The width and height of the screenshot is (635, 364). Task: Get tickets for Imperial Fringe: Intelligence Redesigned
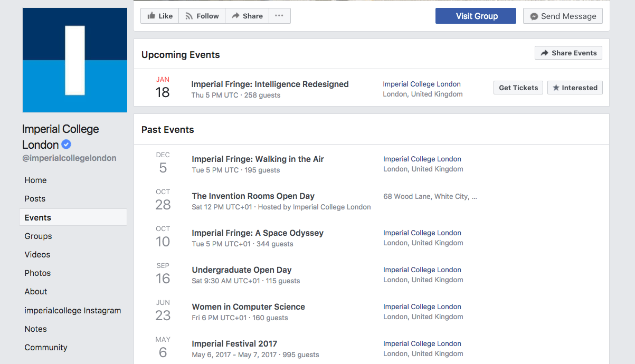(x=518, y=88)
